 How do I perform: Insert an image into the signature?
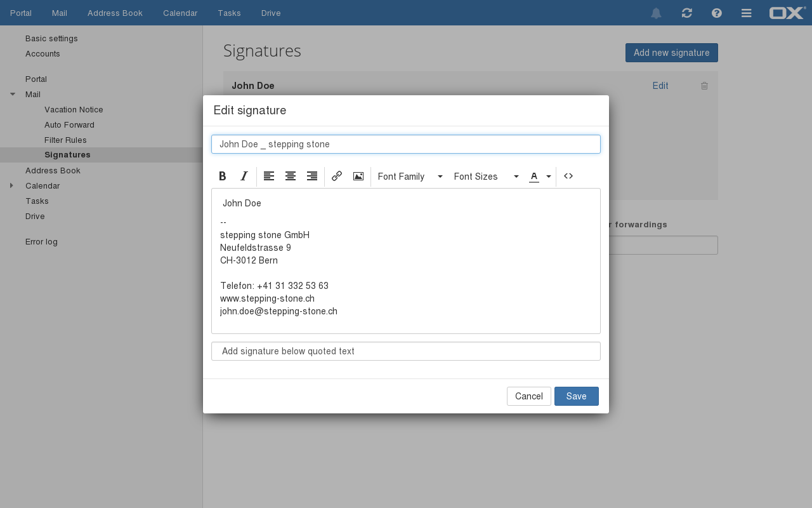358,177
